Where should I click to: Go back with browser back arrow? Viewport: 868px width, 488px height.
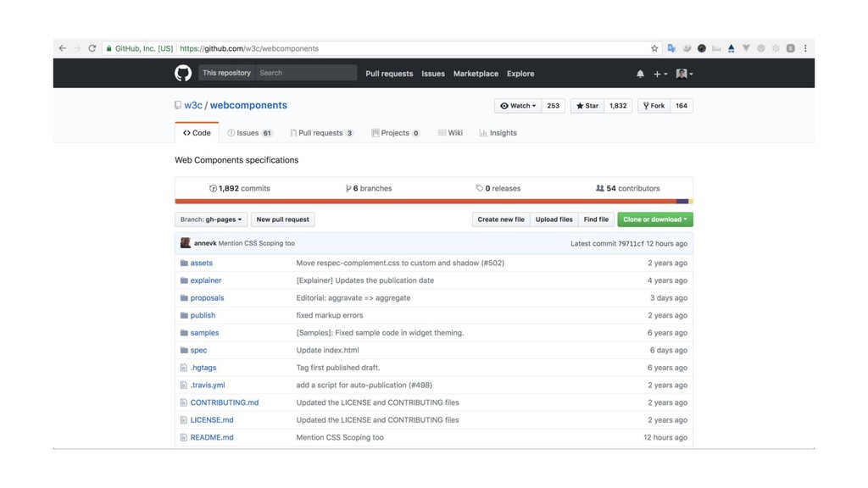coord(62,48)
